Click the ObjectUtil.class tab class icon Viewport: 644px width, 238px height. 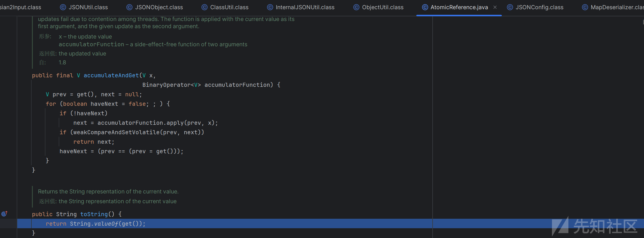tap(356, 7)
